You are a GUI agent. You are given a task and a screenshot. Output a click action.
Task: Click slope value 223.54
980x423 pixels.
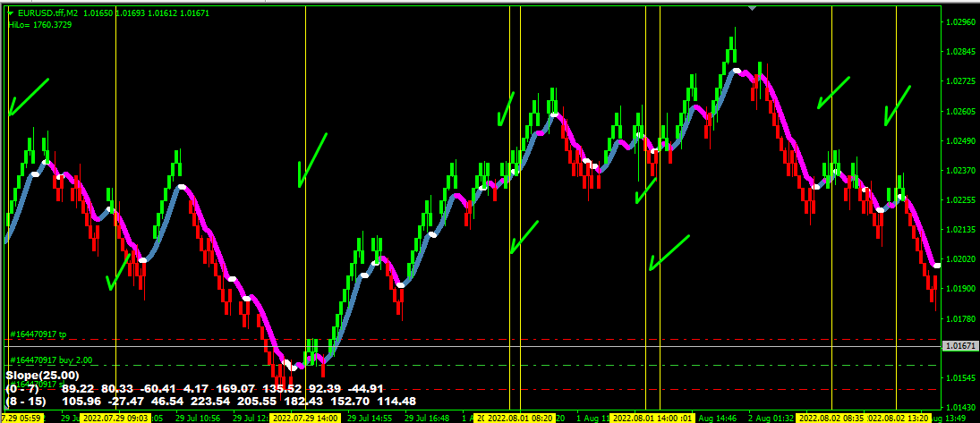point(210,402)
